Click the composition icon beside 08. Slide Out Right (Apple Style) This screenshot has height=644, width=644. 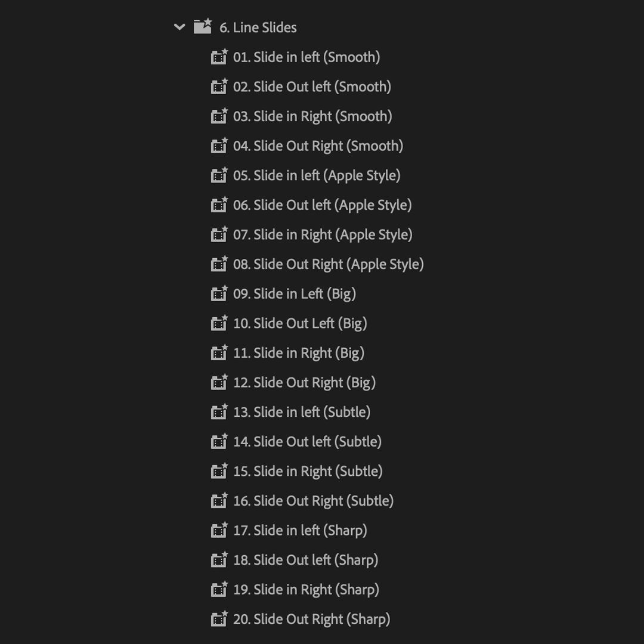(x=219, y=264)
